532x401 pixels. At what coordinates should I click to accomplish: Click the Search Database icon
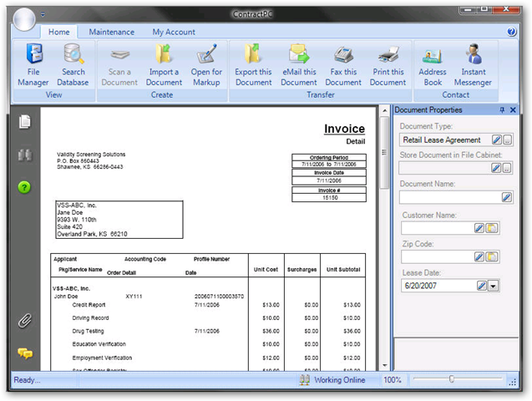coord(73,65)
